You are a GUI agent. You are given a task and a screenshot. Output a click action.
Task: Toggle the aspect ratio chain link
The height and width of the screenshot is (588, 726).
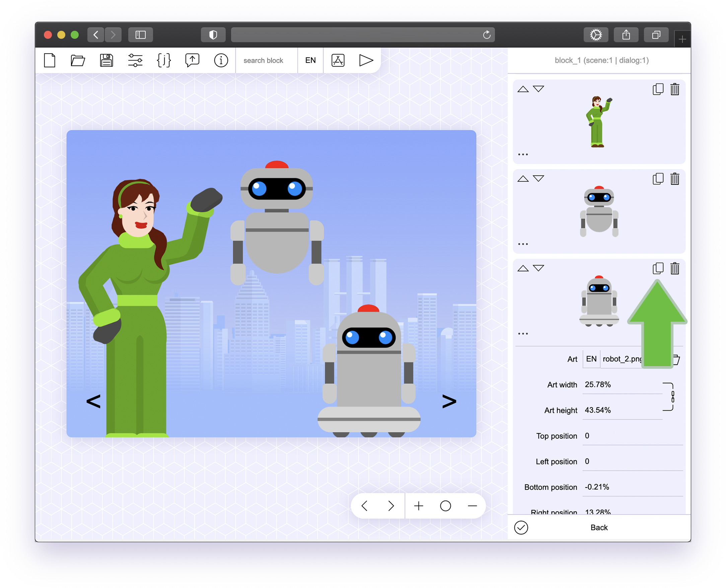click(x=673, y=397)
